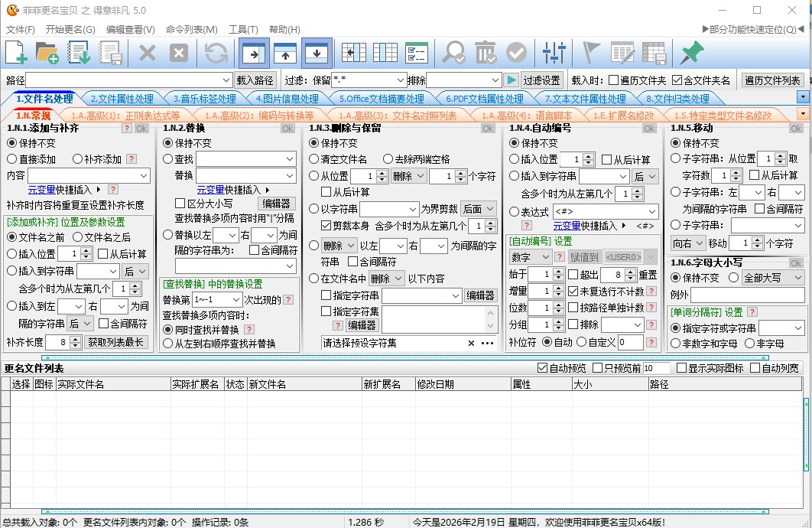812x528 pixels.
Task: Click the add folder toolbar icon
Action: tap(47, 53)
